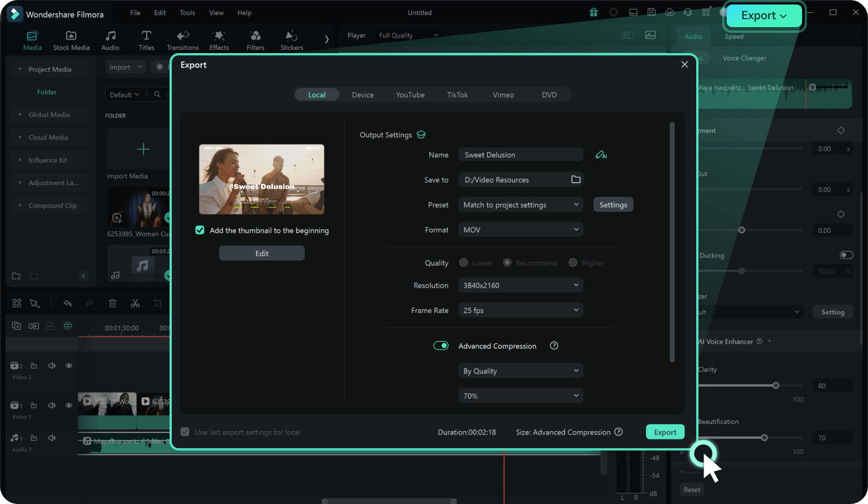Image resolution: width=868 pixels, height=504 pixels.
Task: Expand Project Media tree item
Action: tap(20, 69)
